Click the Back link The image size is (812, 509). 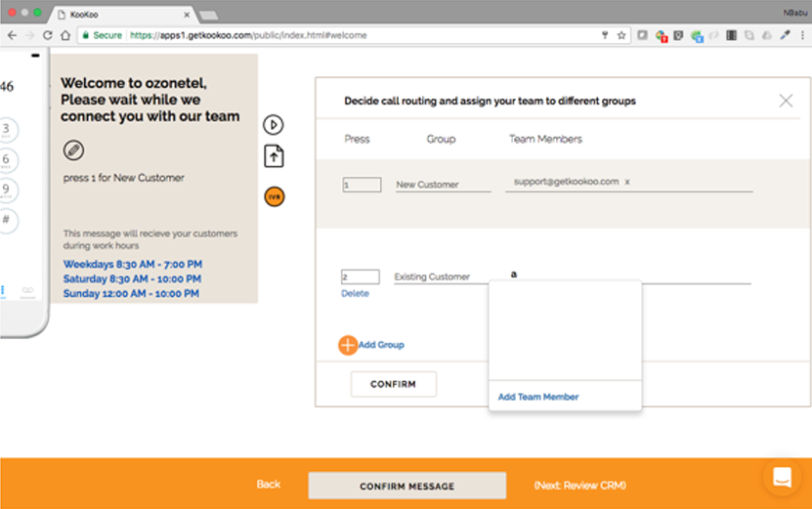tap(269, 485)
